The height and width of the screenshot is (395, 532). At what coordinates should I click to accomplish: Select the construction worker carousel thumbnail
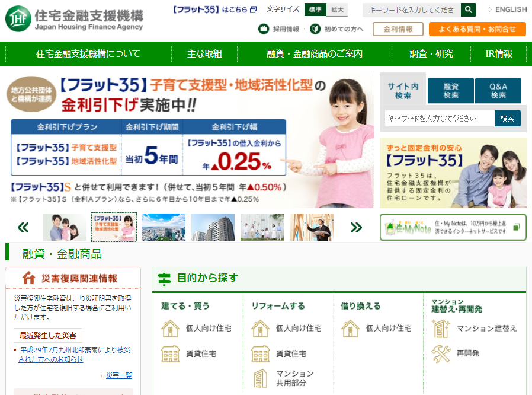click(312, 227)
